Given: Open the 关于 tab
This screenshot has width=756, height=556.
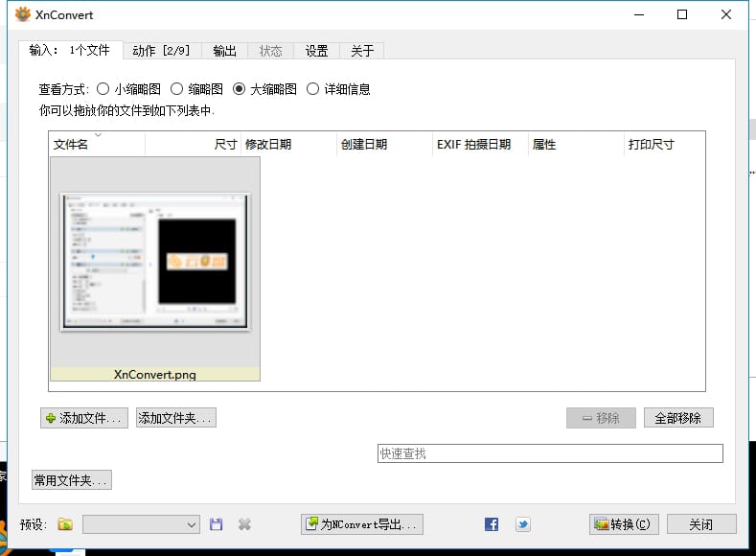Looking at the screenshot, I should [x=362, y=51].
